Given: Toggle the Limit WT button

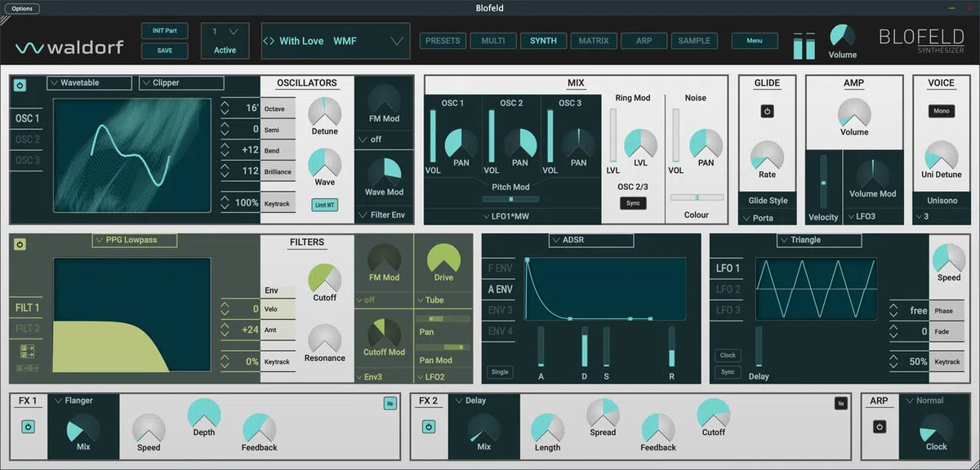Looking at the screenshot, I should tap(325, 205).
